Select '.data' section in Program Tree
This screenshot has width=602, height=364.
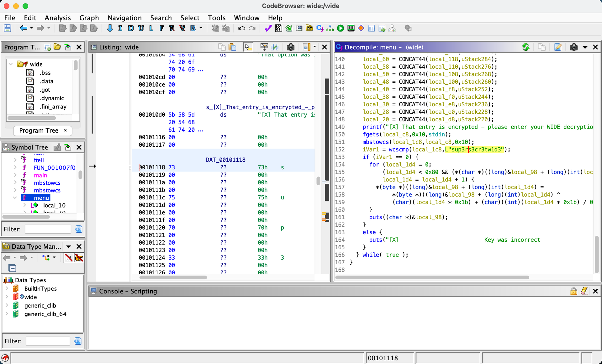[x=46, y=81]
